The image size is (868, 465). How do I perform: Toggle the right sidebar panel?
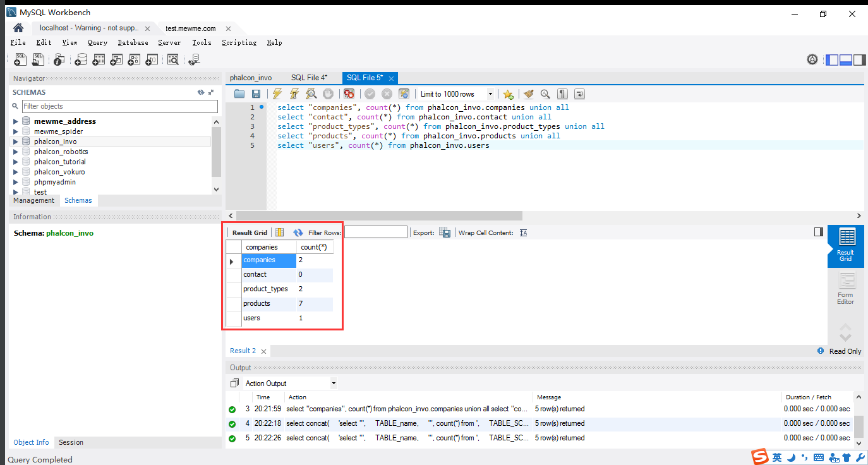[x=860, y=60]
